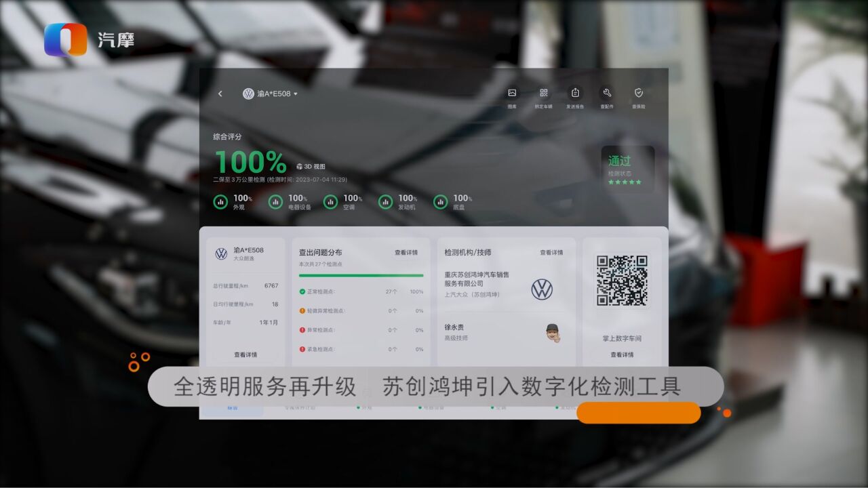Click the 查出问题分布 card title
868x488 pixels.
(x=321, y=252)
